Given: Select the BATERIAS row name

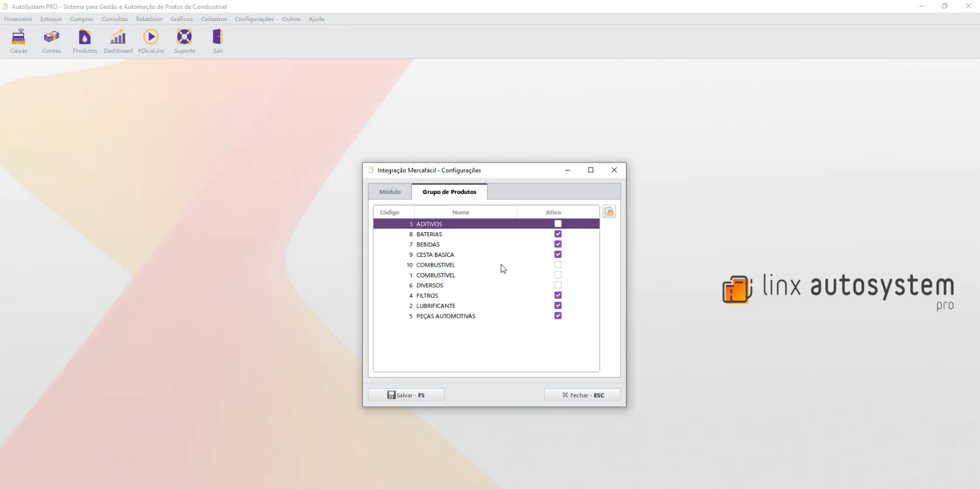Looking at the screenshot, I should coord(429,234).
